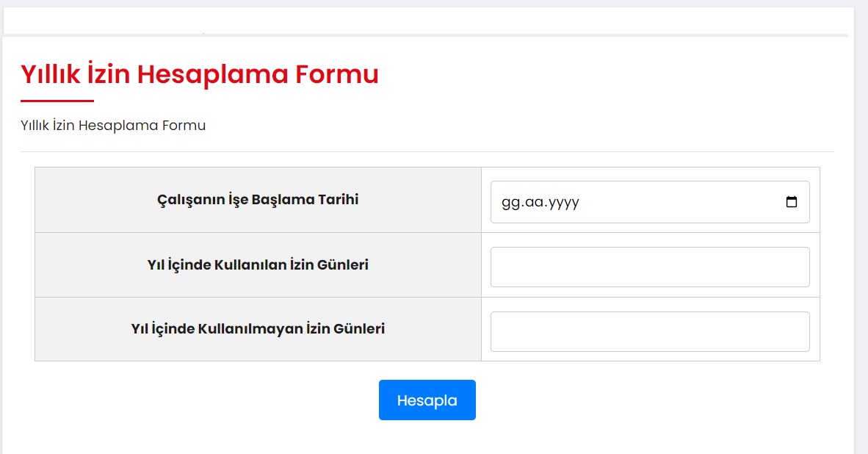Click the small black form subtitle text
Viewport: 868px width, 454px height.
tap(113, 126)
